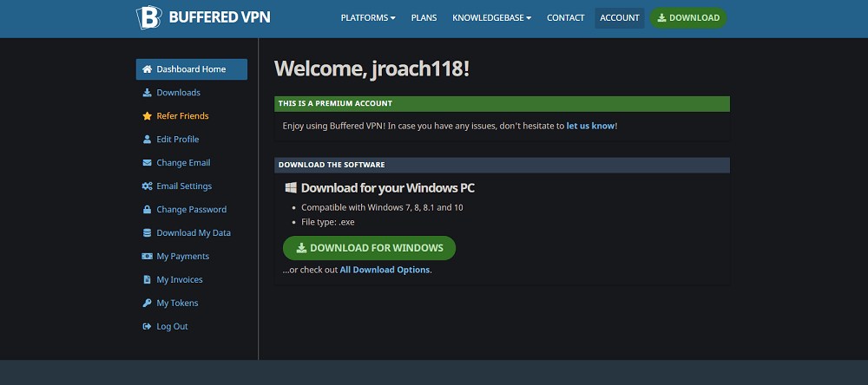Viewport: 868px width, 385px height.
Task: Go to the Account page
Action: 620,17
